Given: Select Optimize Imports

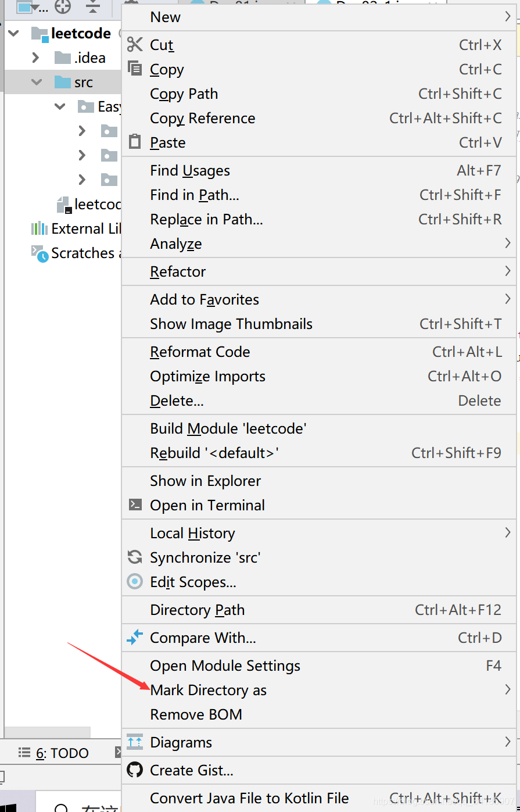Looking at the screenshot, I should 318,376.
